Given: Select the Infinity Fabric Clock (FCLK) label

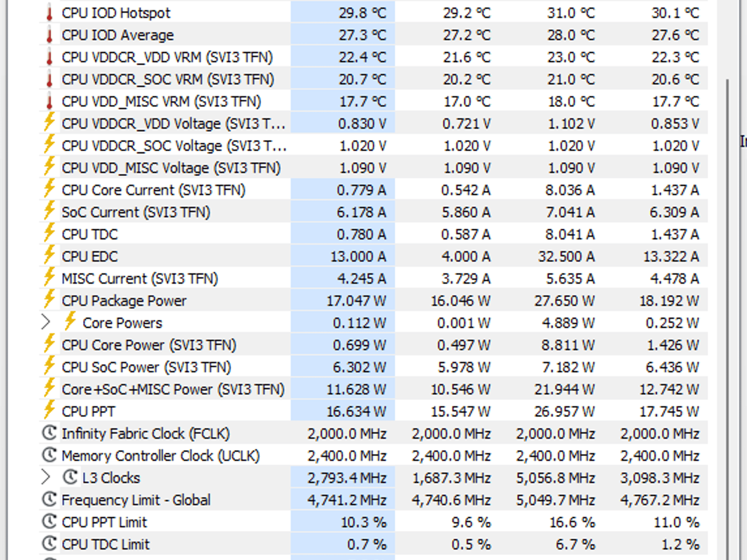Looking at the screenshot, I should coord(146,434).
